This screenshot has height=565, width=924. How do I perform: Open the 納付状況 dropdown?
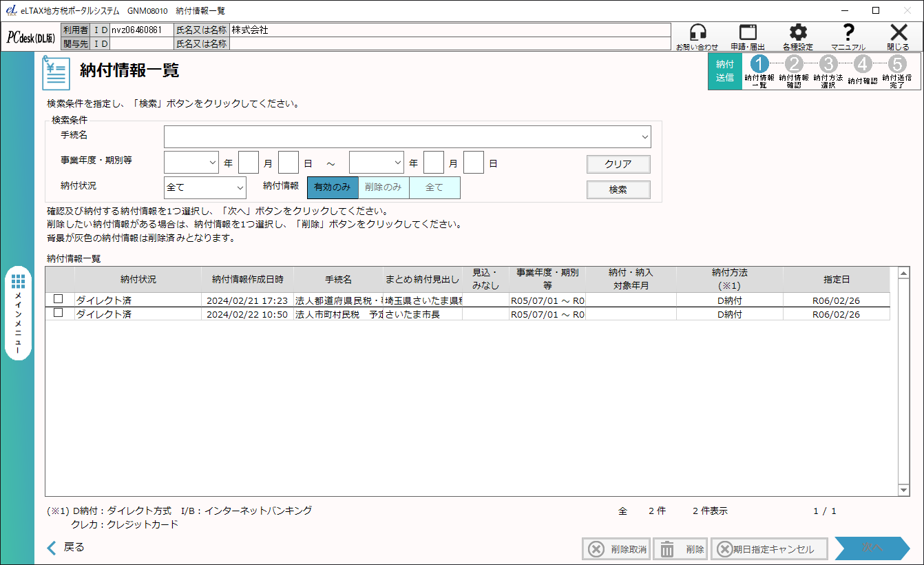205,187
